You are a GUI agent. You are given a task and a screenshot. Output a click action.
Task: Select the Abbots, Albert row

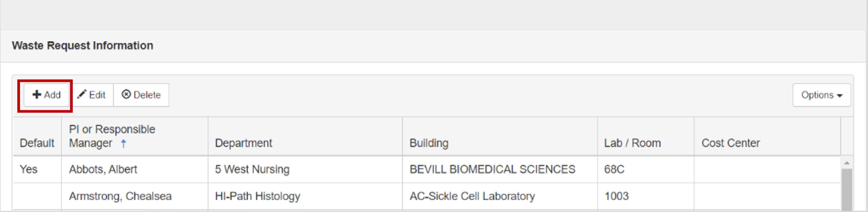click(103, 169)
